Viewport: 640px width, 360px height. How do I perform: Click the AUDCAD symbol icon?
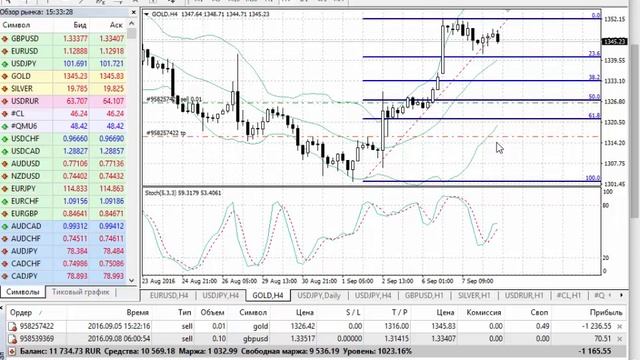click(x=5, y=226)
